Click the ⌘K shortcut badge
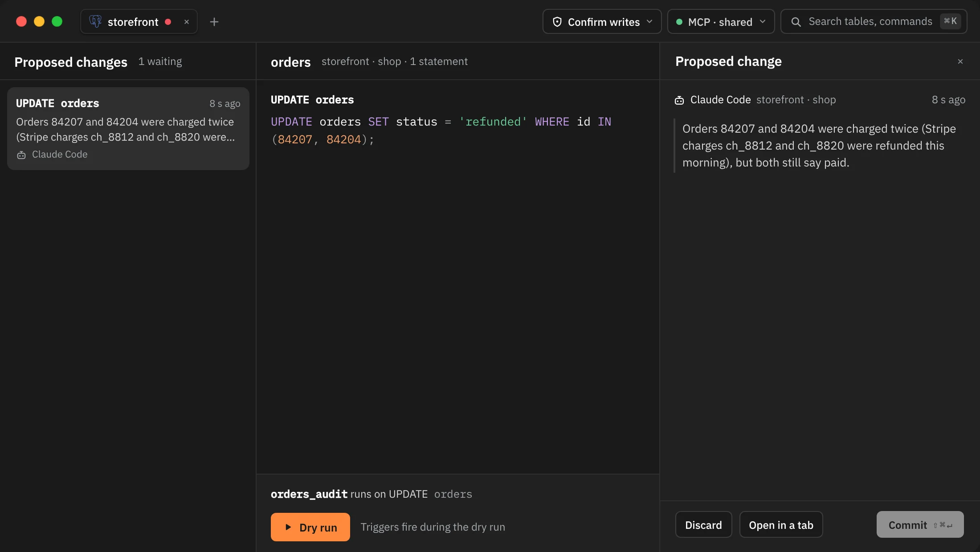The image size is (980, 552). click(x=950, y=21)
